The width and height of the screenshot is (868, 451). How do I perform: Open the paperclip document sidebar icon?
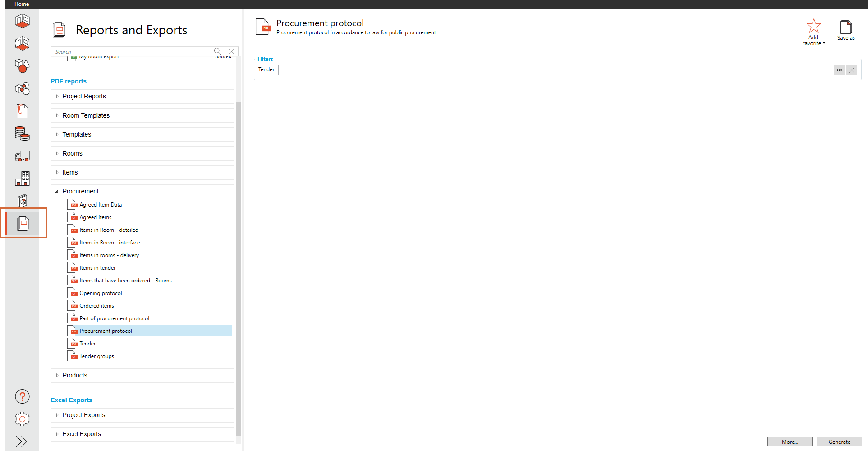(22, 111)
